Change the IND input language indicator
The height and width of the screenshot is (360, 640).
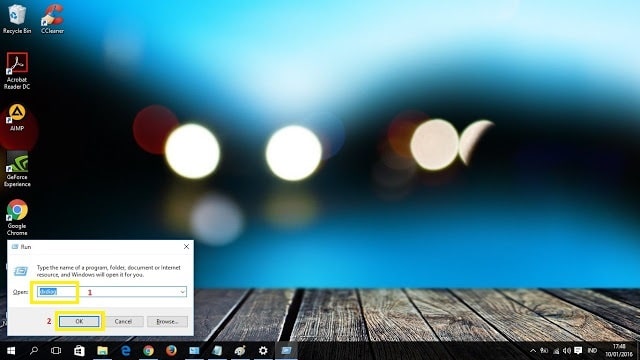point(592,351)
